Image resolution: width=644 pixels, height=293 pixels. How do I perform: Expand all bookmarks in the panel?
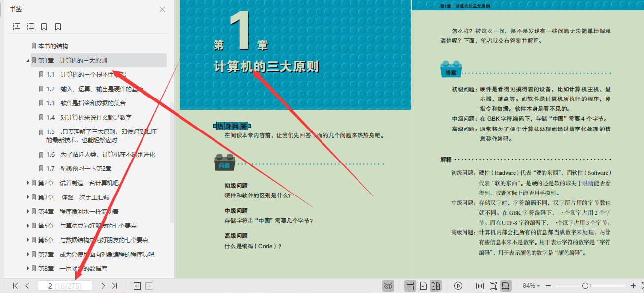(x=16, y=26)
